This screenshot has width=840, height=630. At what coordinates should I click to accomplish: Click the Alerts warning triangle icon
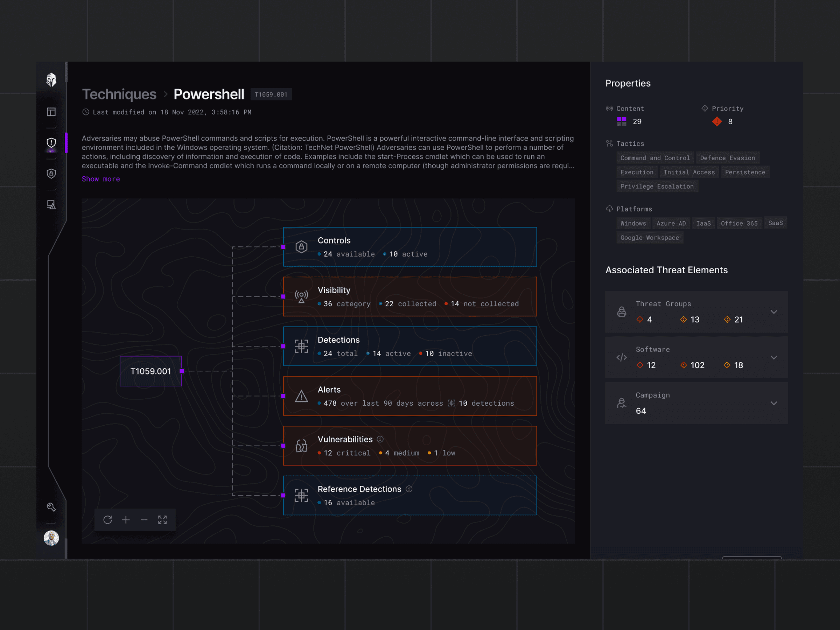pyautogui.click(x=301, y=396)
